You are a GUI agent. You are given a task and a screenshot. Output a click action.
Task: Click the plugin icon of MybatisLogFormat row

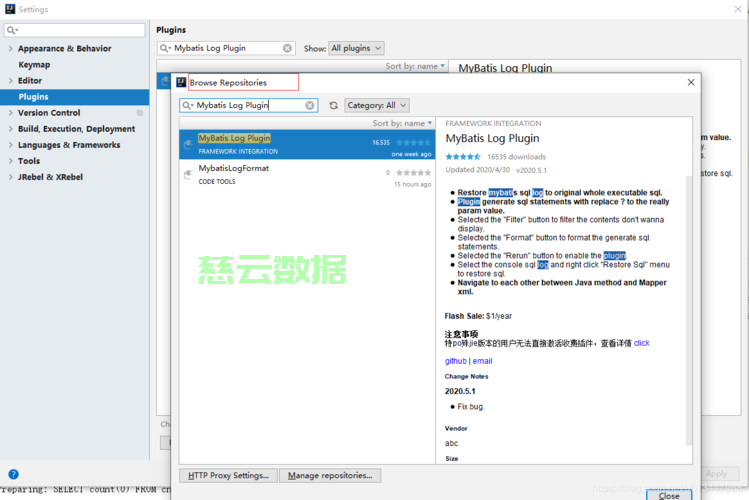coord(188,175)
